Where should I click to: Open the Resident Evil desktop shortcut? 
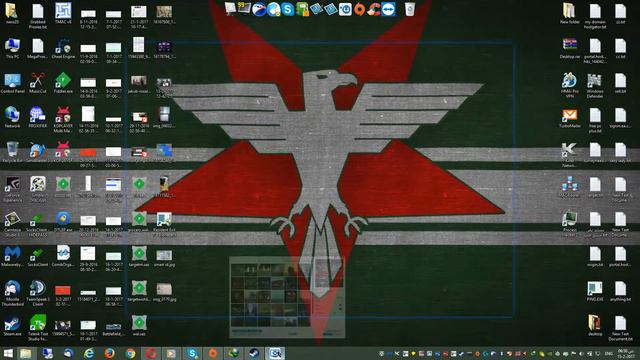[164, 223]
